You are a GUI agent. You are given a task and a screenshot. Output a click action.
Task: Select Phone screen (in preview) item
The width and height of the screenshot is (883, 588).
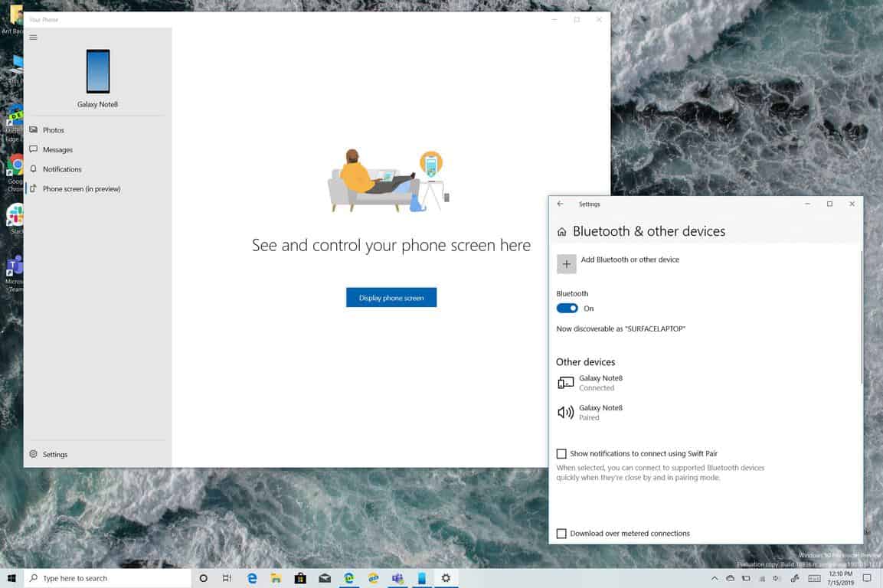pyautogui.click(x=81, y=189)
